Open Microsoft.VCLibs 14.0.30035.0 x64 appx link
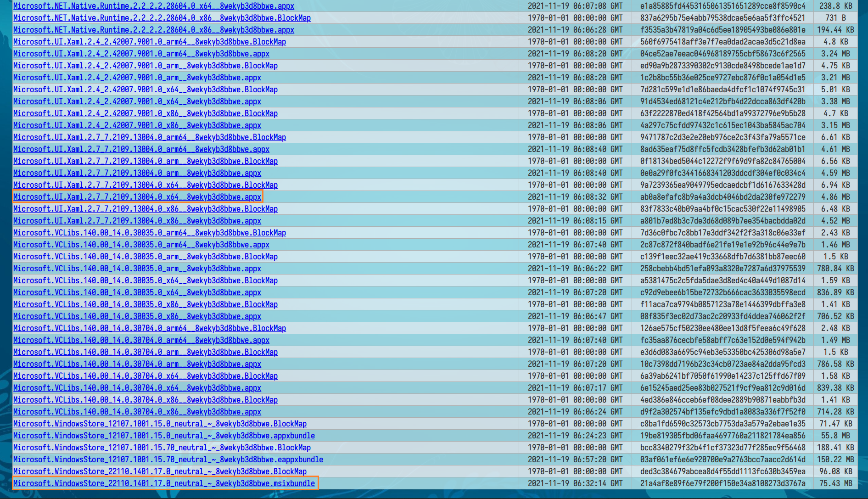 137,292
